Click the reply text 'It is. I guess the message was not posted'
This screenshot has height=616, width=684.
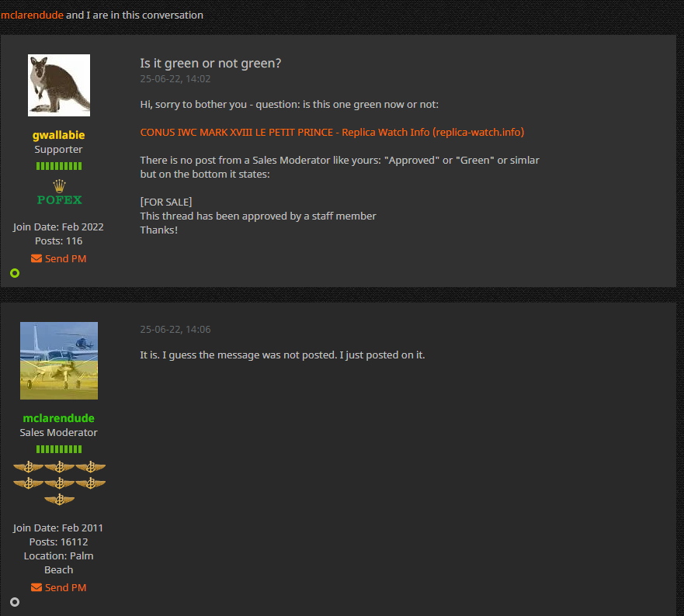238,355
